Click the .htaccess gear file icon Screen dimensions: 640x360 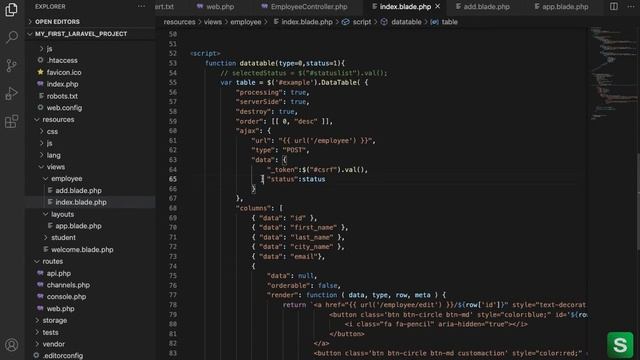pos(40,60)
